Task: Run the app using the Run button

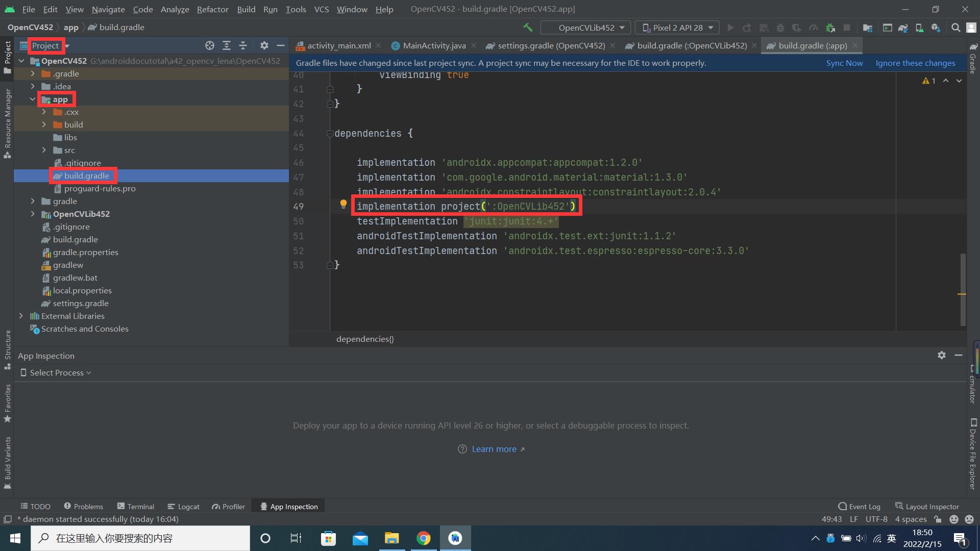Action: tap(730, 28)
